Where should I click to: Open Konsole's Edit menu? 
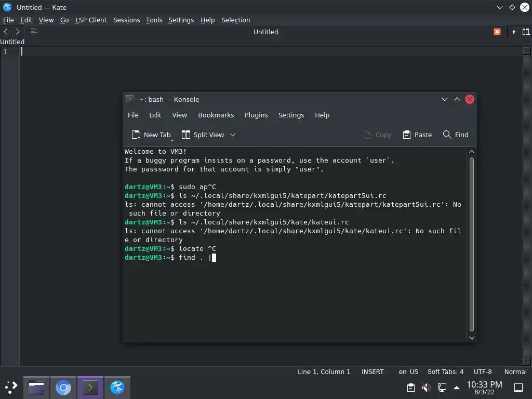[x=155, y=115]
